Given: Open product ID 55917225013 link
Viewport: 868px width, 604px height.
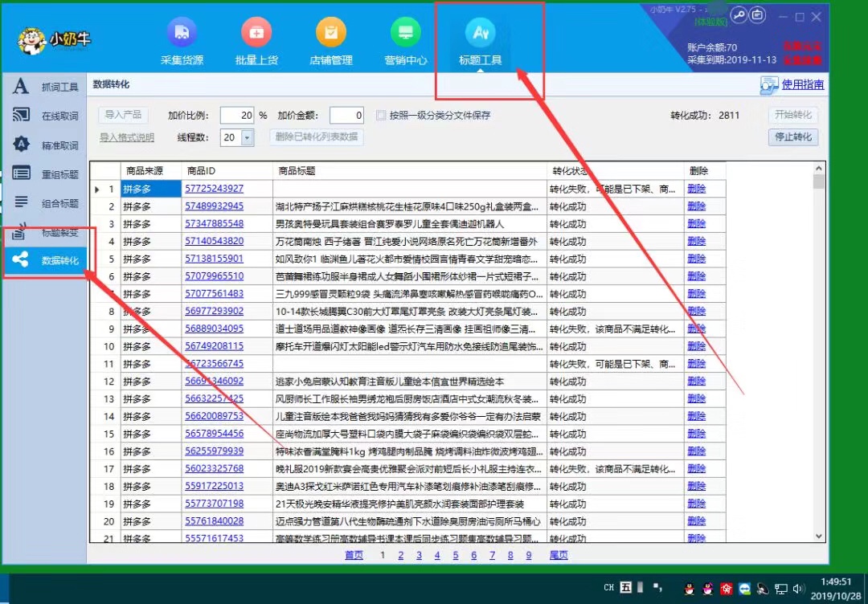Looking at the screenshot, I should [215, 486].
